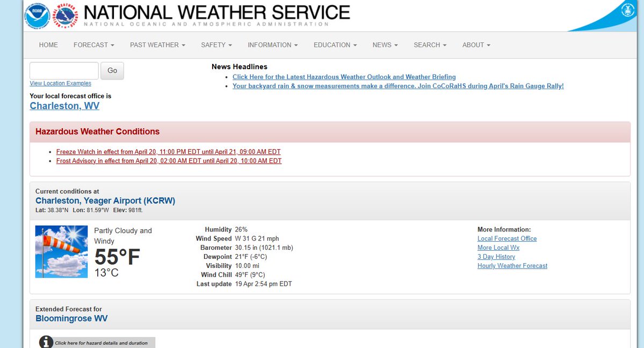The height and width of the screenshot is (348, 644).
Task: Open the Hourly Weather Forecast link
Action: click(512, 265)
